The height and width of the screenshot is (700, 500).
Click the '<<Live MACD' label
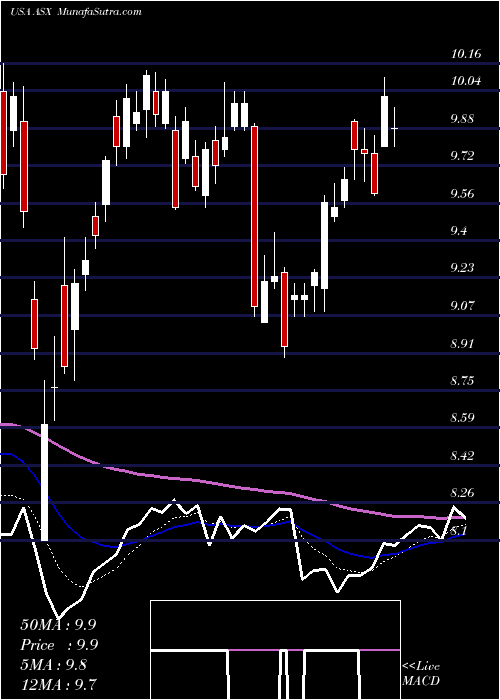421,673
